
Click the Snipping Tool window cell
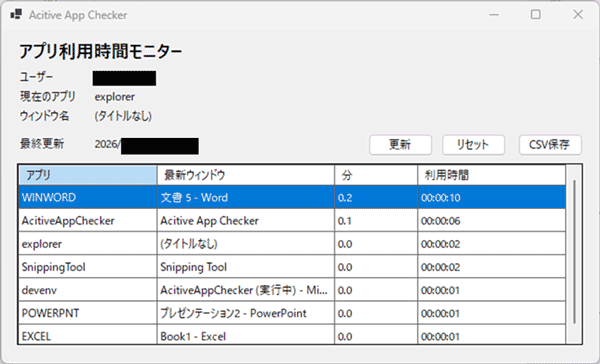pyautogui.click(x=246, y=267)
